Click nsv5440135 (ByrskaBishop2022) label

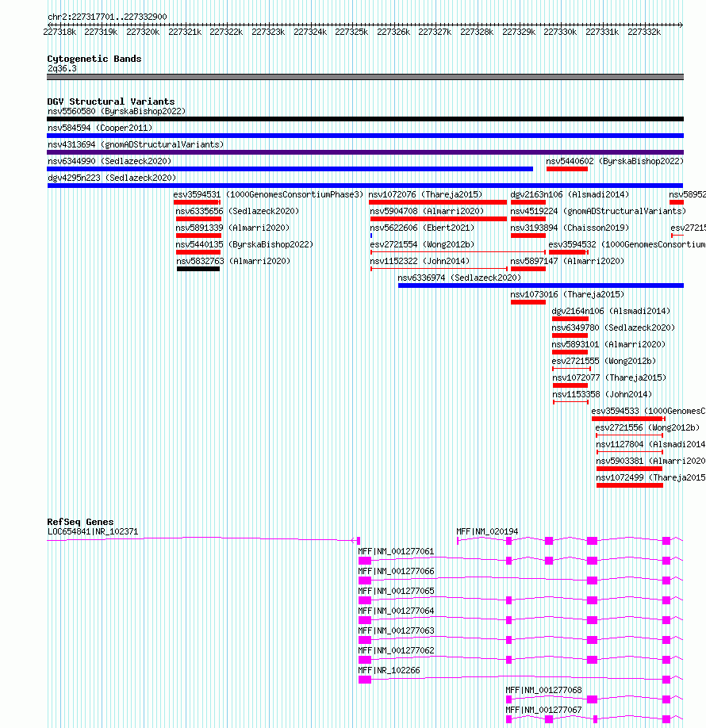point(245,245)
